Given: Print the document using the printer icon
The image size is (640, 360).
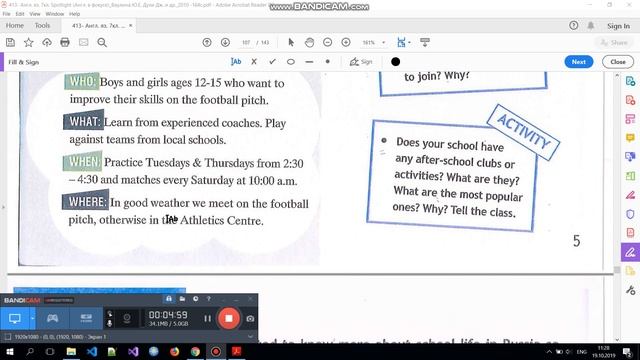Looking at the screenshot, I should click(65, 42).
